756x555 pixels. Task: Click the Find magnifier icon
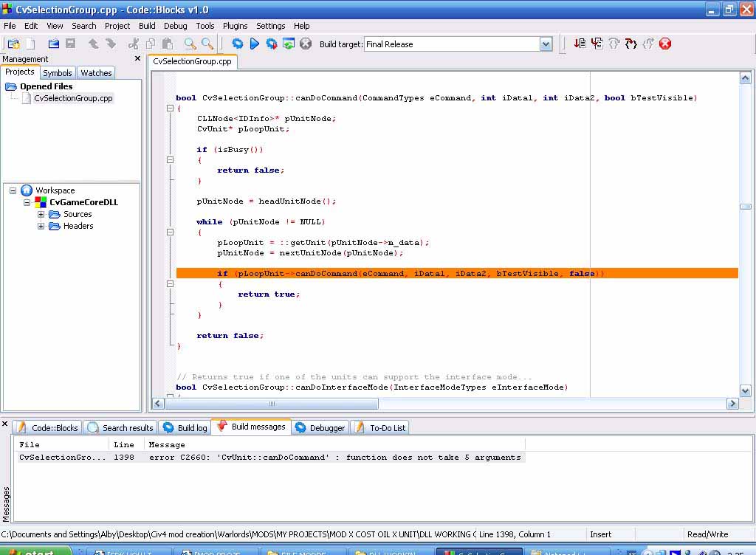point(190,44)
